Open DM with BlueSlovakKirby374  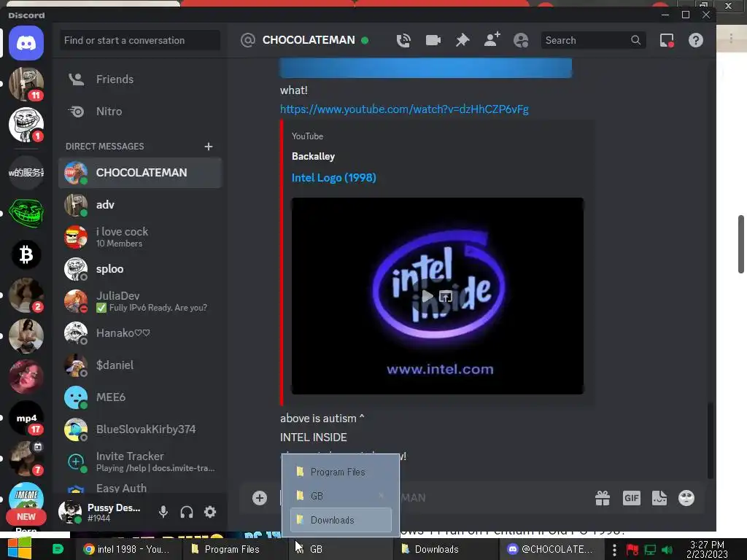(x=140, y=429)
